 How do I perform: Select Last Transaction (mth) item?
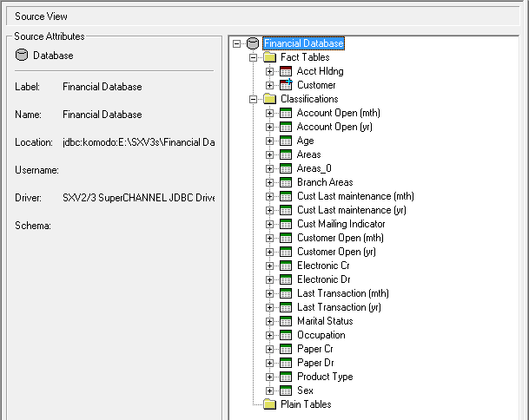tap(342, 293)
